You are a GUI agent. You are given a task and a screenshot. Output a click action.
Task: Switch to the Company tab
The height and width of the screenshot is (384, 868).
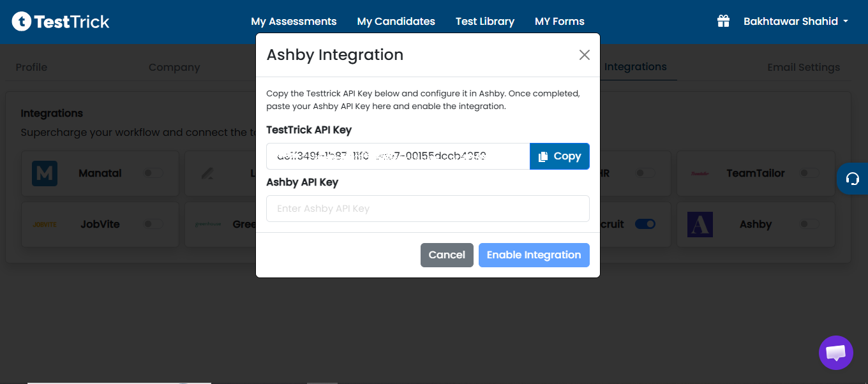[174, 67]
